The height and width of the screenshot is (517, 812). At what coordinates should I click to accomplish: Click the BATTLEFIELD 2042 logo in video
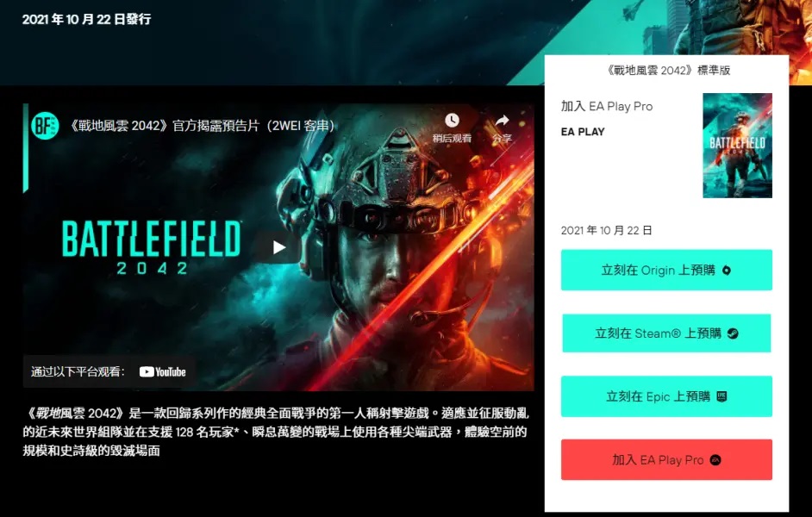click(x=151, y=246)
